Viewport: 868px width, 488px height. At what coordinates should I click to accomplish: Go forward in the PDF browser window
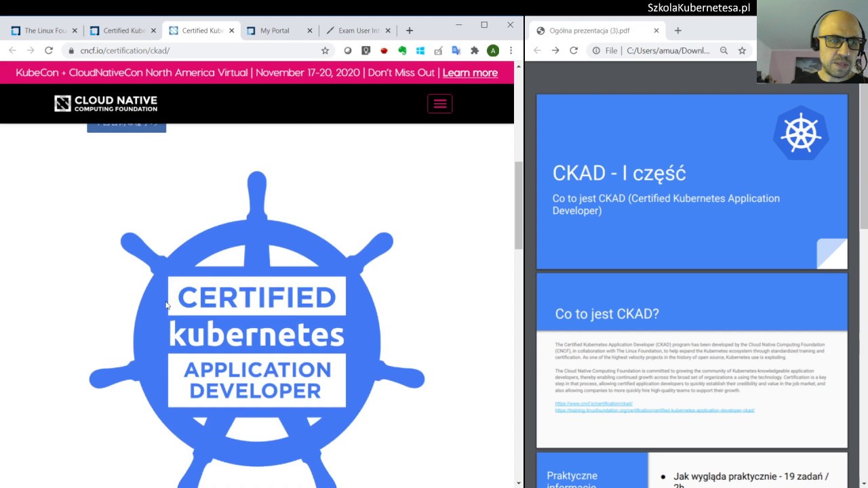click(x=555, y=50)
